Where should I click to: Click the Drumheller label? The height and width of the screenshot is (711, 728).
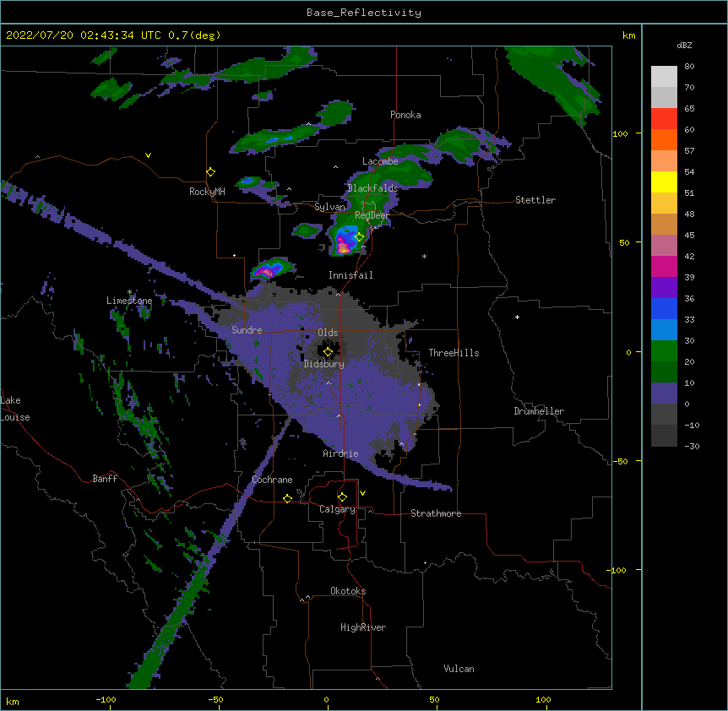[x=539, y=411]
